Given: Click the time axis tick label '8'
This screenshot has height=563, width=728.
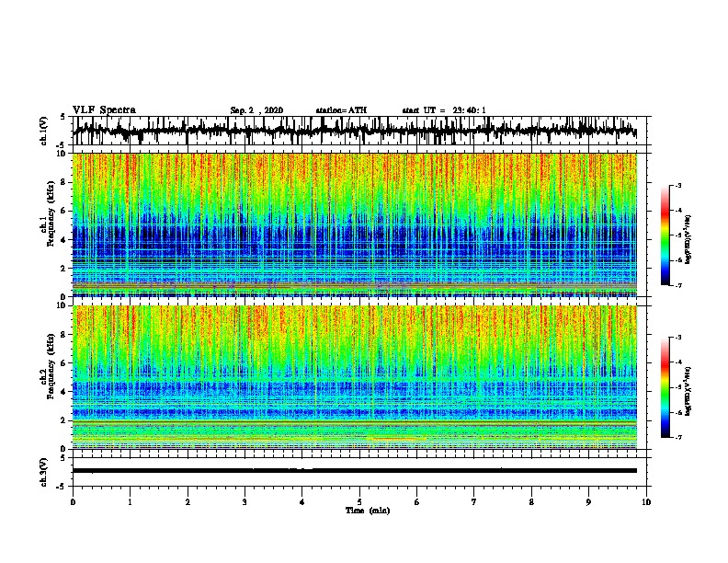Looking at the screenshot, I should (531, 502).
